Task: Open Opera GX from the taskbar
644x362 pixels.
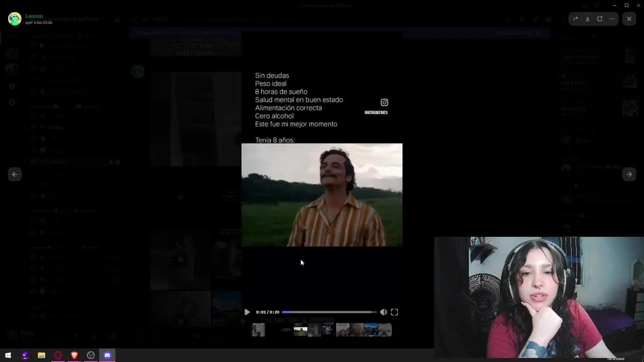Action: pos(58,355)
